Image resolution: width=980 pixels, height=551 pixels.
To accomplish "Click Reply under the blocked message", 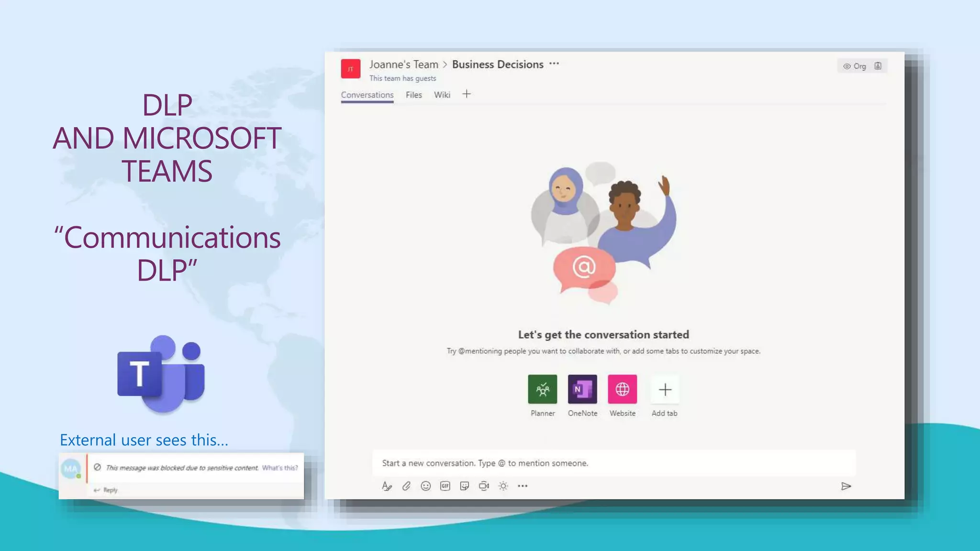I will [x=106, y=490].
